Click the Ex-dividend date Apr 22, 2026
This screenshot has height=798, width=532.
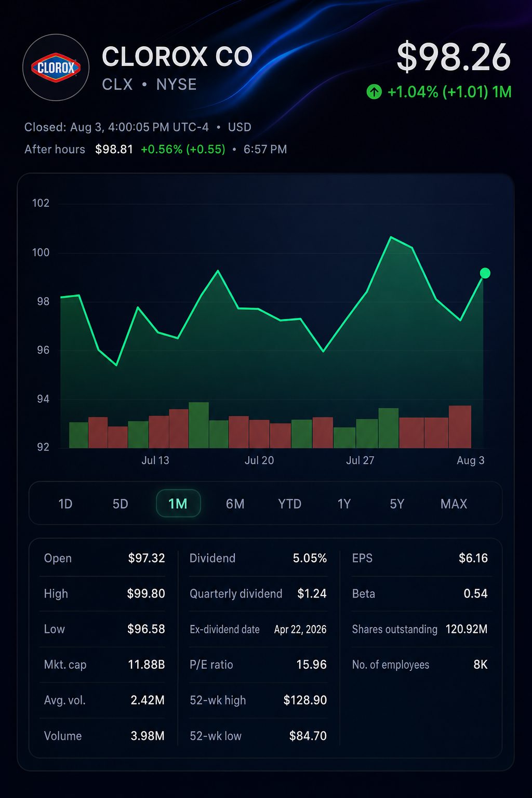[x=300, y=629]
